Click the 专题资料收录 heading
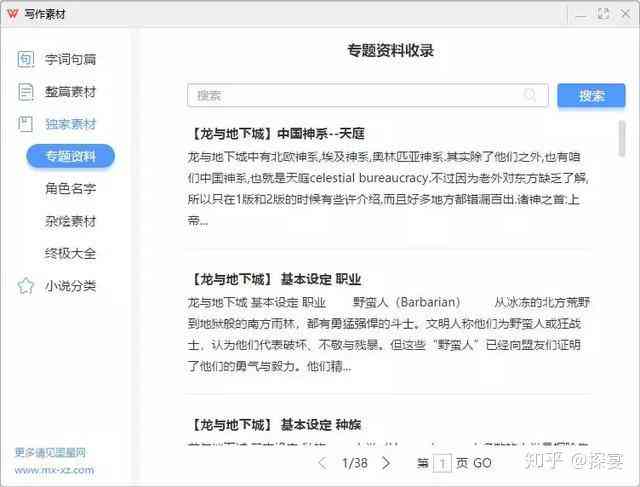Viewport: 640px width, 487px height. (x=390, y=51)
